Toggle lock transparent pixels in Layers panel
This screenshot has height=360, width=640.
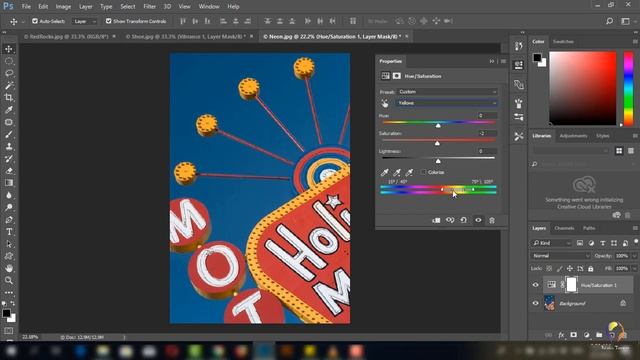[x=549, y=269]
